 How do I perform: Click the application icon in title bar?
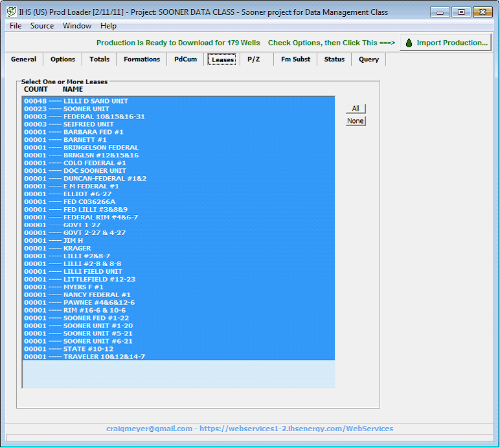[x=11, y=12]
